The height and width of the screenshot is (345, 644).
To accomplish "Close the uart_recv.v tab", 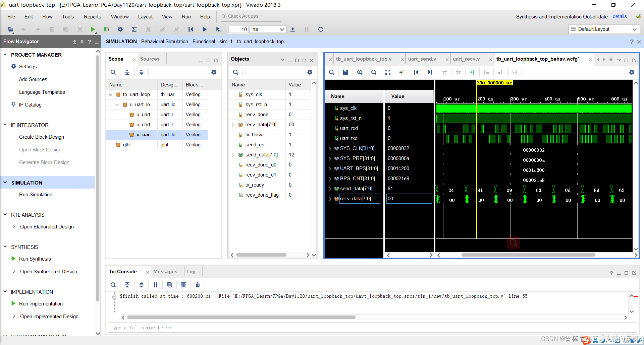I will tap(490, 60).
